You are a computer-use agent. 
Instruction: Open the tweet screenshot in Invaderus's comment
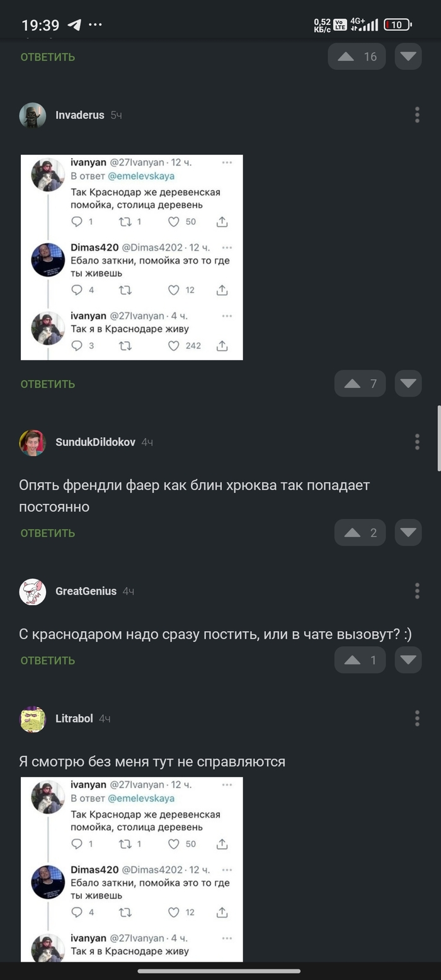click(x=132, y=258)
